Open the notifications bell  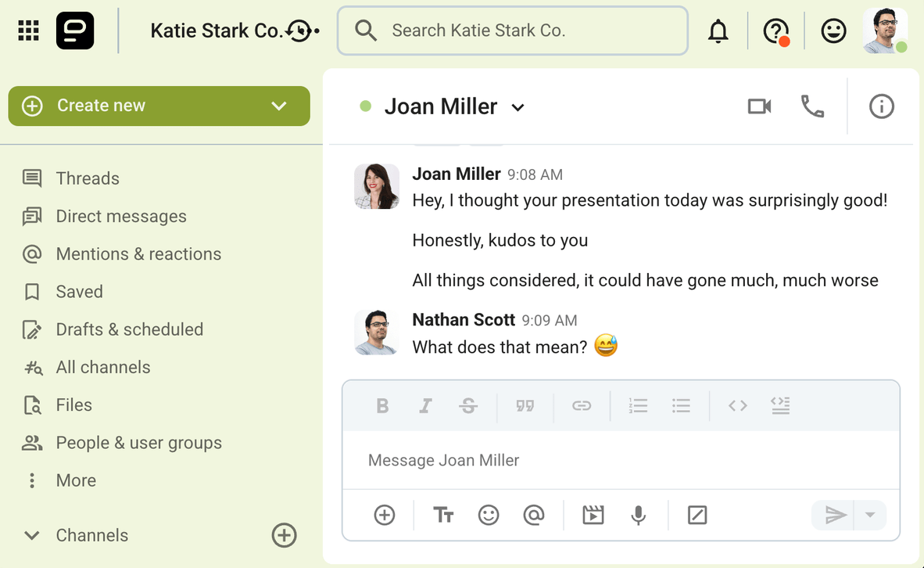[x=718, y=31]
